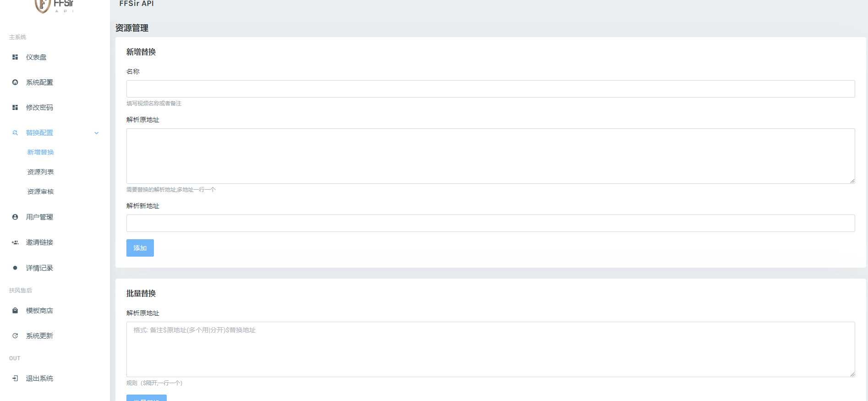Open the 资源列表 submenu item

coord(40,172)
